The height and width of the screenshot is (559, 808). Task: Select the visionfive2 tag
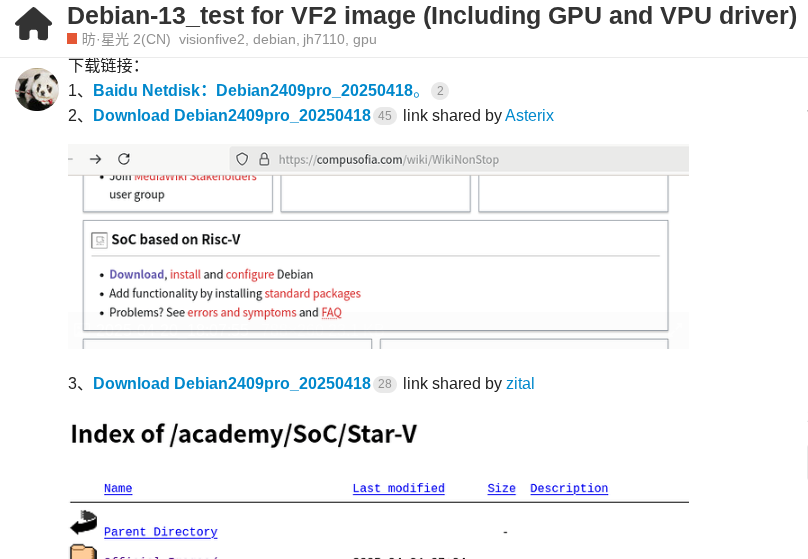[215, 40]
